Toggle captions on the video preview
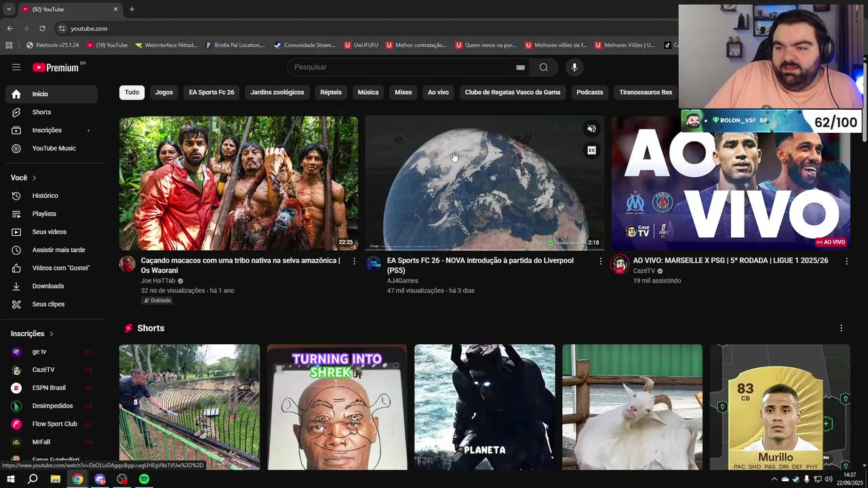868x488 pixels. click(591, 150)
